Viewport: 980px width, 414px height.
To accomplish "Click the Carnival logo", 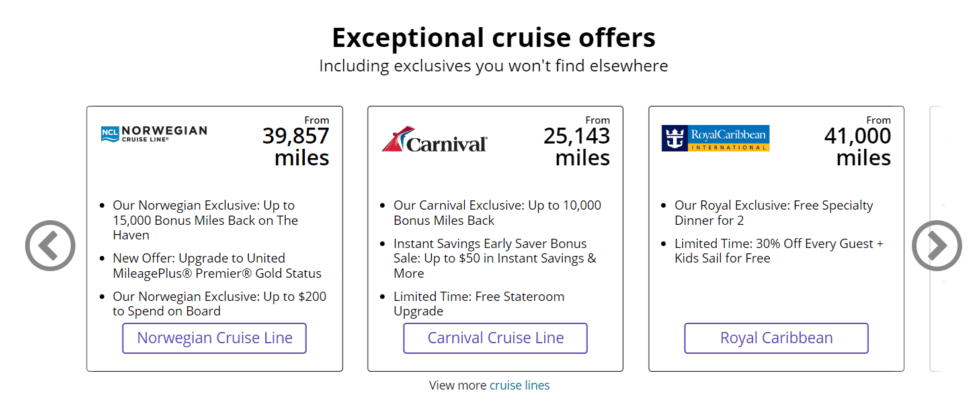I will pyautogui.click(x=434, y=140).
